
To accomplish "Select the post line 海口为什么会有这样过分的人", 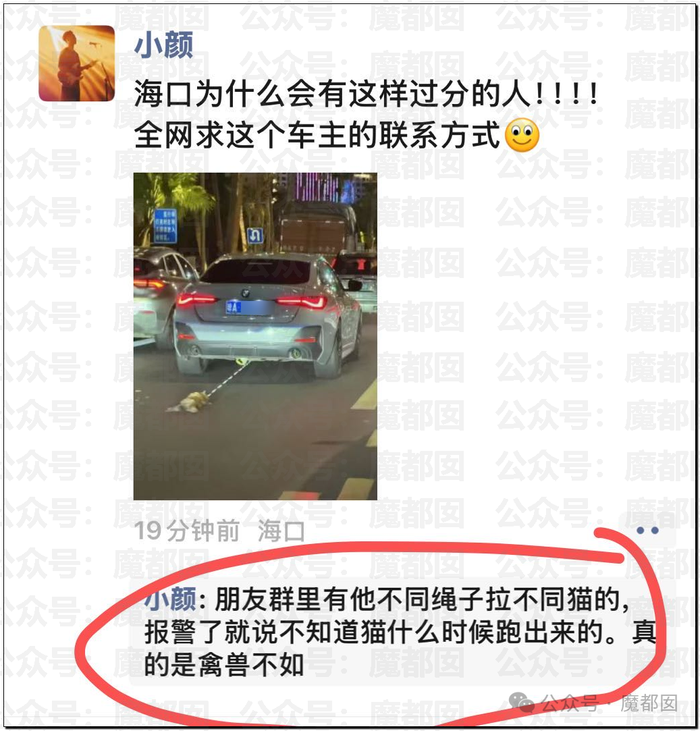I will point(367,94).
